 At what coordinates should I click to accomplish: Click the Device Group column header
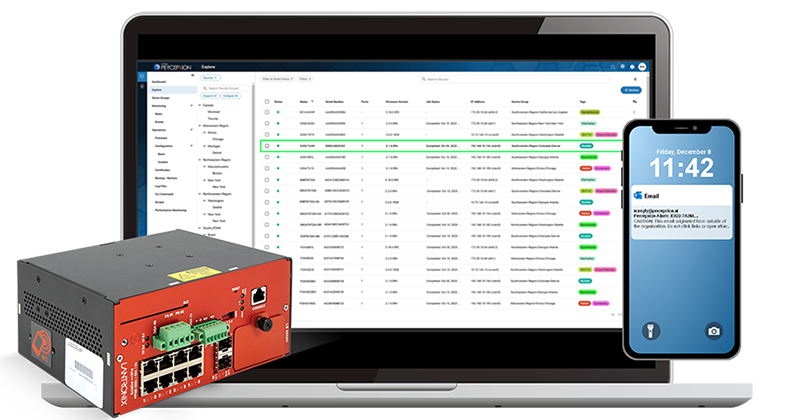520,102
